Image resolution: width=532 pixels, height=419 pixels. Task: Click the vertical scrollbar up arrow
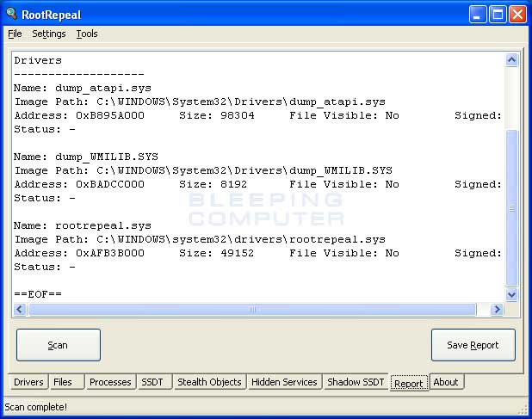511,60
